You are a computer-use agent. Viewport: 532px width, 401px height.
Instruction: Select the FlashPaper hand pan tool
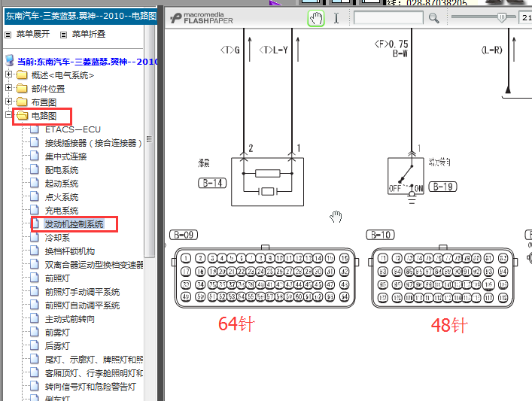tap(316, 18)
